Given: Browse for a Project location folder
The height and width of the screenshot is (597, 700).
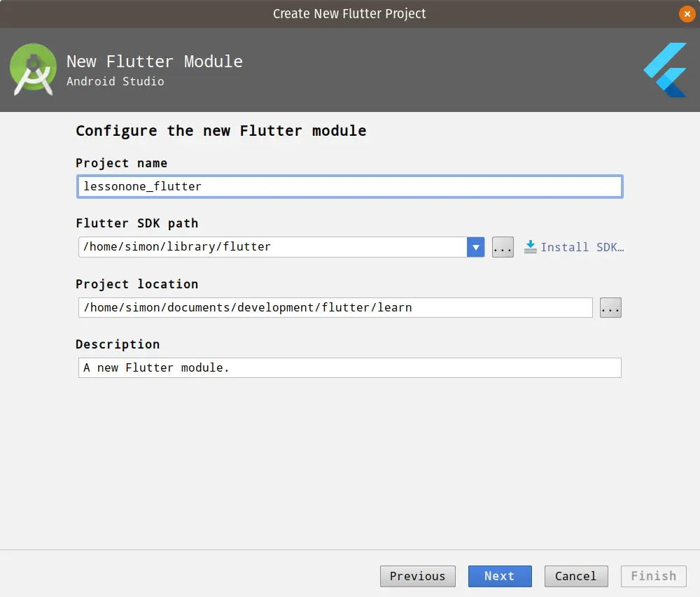Looking at the screenshot, I should coord(610,307).
